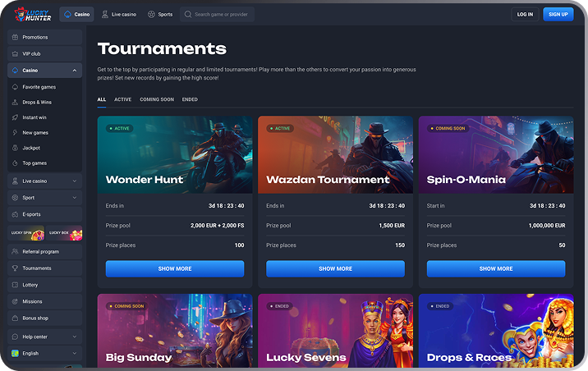Open Tournaments trophy item in sidebar
The height and width of the screenshot is (371, 588).
(x=44, y=268)
